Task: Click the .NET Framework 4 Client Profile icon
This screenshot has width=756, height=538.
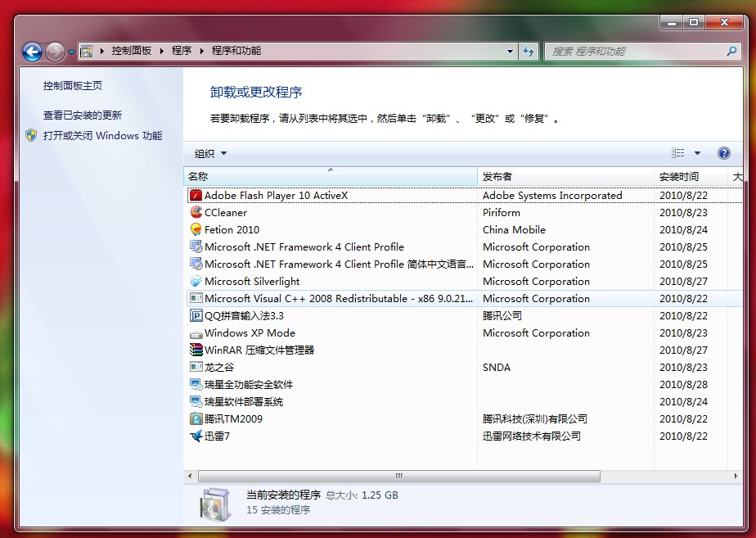Action: pos(196,247)
